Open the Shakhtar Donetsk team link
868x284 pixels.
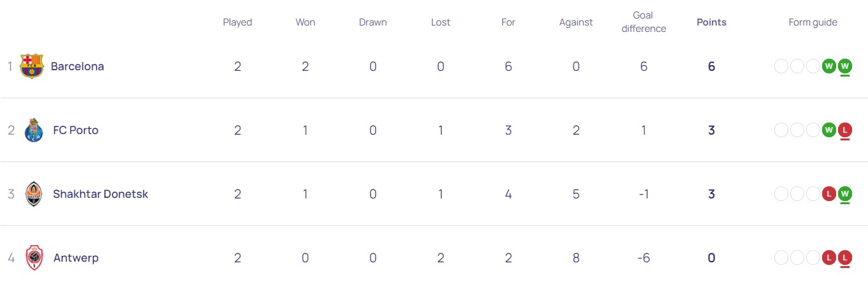tap(100, 194)
